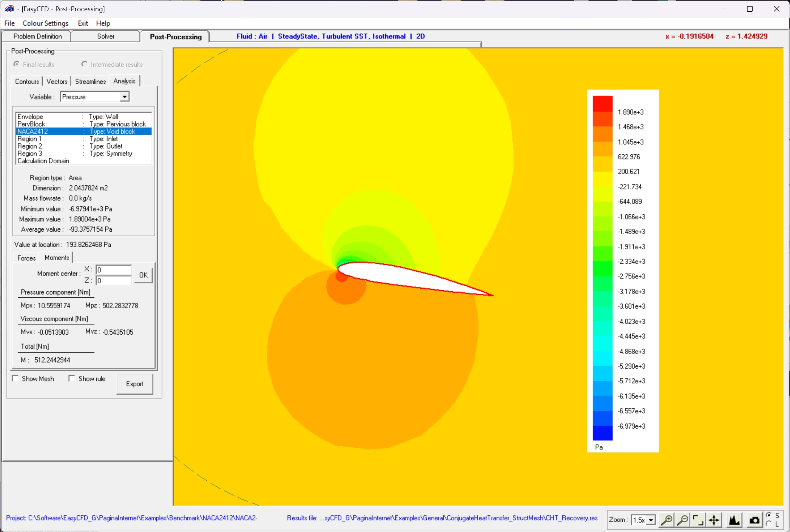Open the Colour Settings menu

point(45,23)
